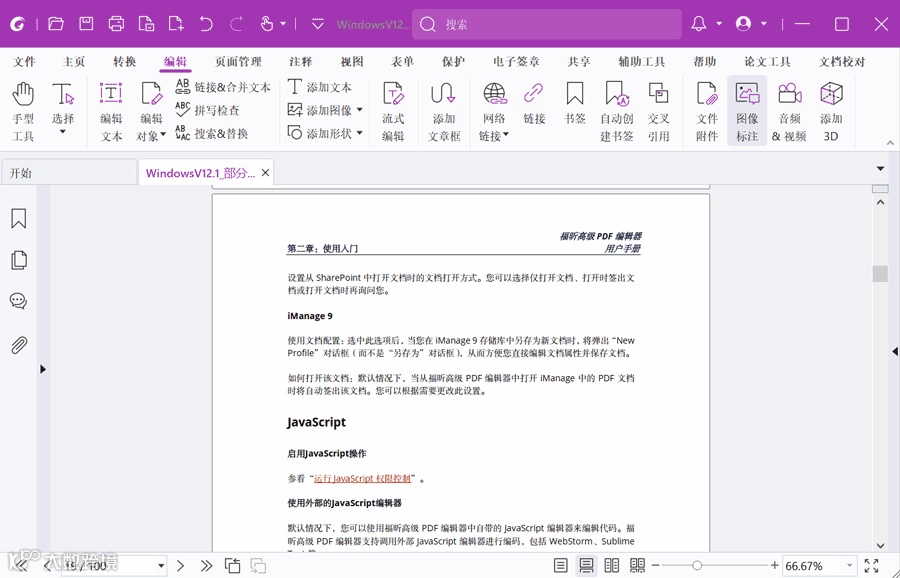Open the document tab list dropdown arrow
Viewport: 900px width, 578px height.
[880, 169]
